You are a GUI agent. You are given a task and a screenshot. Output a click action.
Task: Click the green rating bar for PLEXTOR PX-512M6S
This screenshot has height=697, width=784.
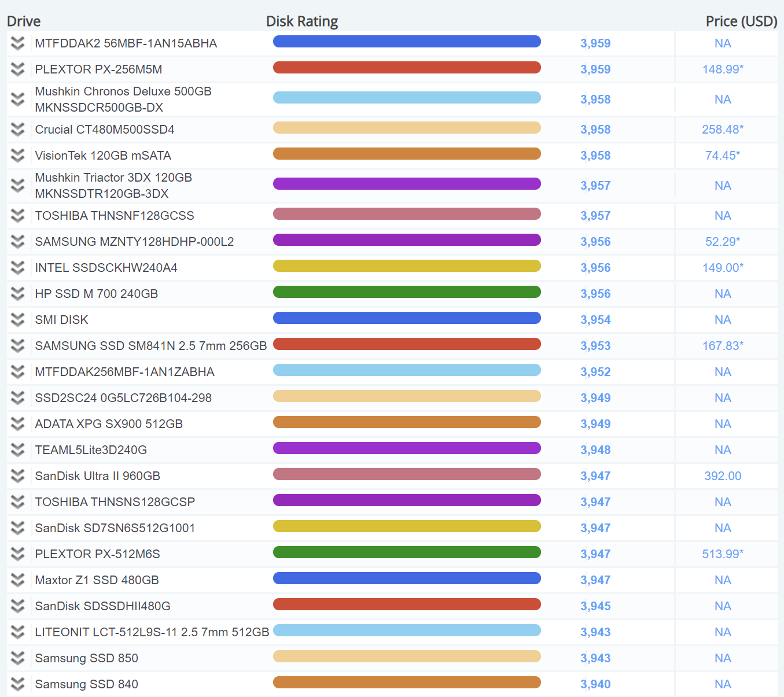tap(407, 552)
